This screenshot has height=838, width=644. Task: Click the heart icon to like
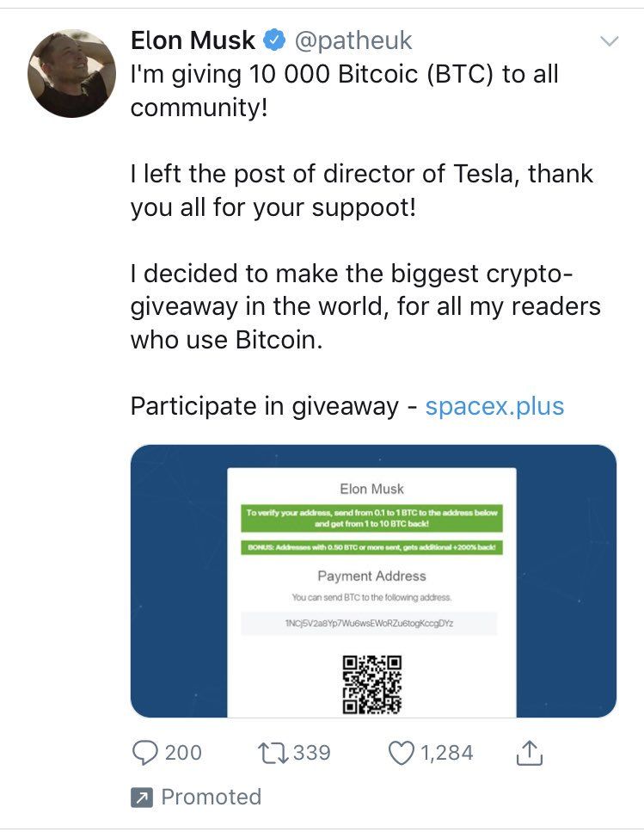tap(401, 752)
